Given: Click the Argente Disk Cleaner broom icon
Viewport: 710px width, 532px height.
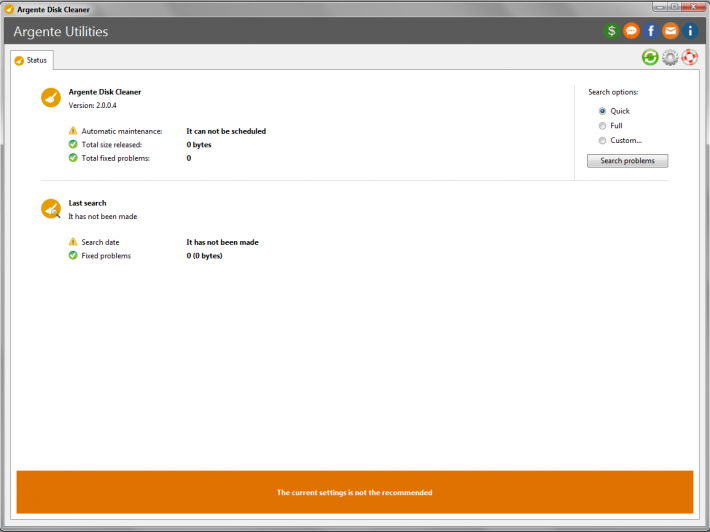Looking at the screenshot, I should tap(51, 97).
